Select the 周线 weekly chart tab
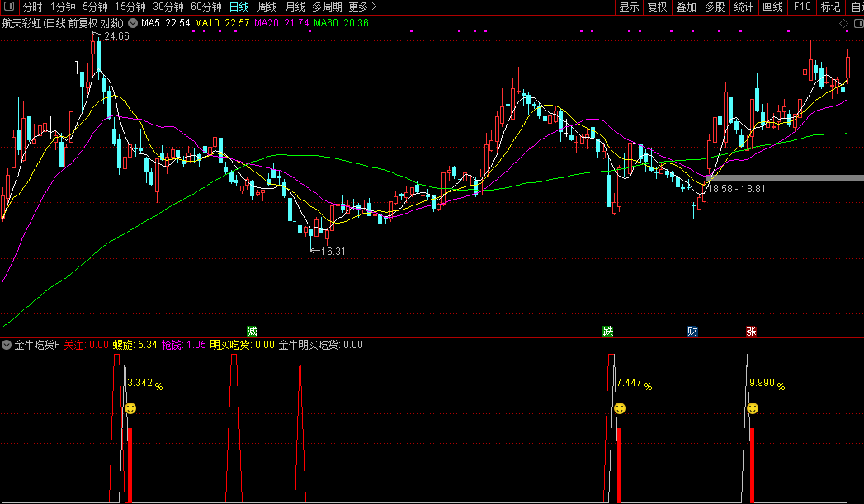This screenshot has width=864, height=504. pyautogui.click(x=267, y=7)
